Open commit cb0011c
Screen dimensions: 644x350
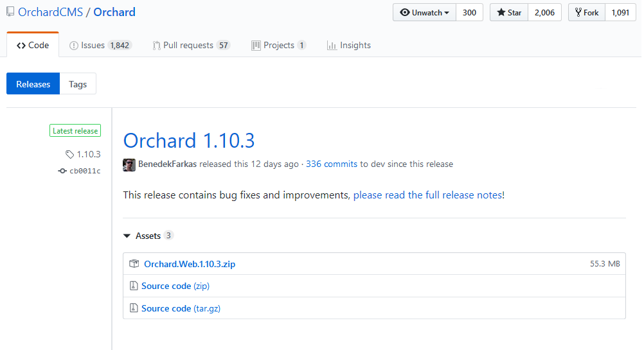tap(85, 171)
